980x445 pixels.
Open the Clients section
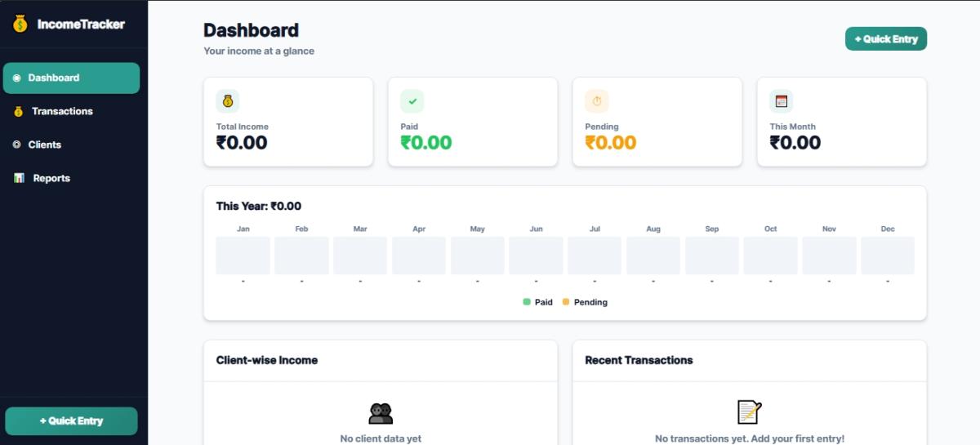pyautogui.click(x=45, y=145)
